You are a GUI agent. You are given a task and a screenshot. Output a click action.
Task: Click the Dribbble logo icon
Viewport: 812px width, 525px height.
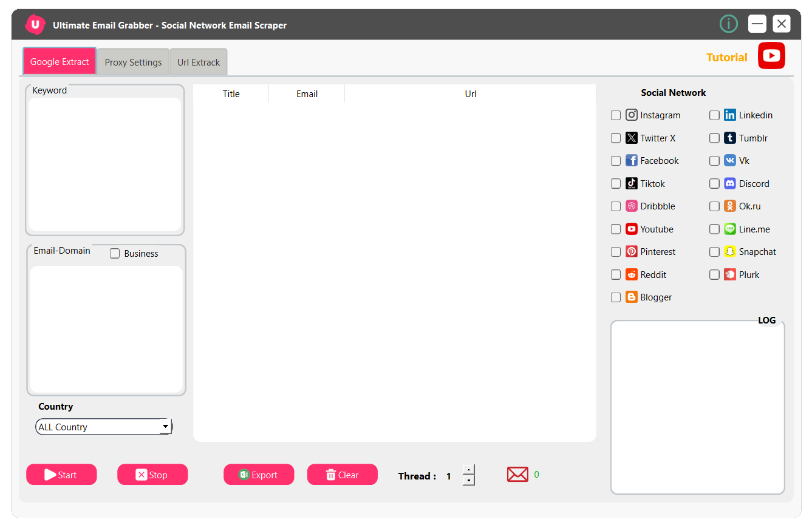tap(632, 206)
